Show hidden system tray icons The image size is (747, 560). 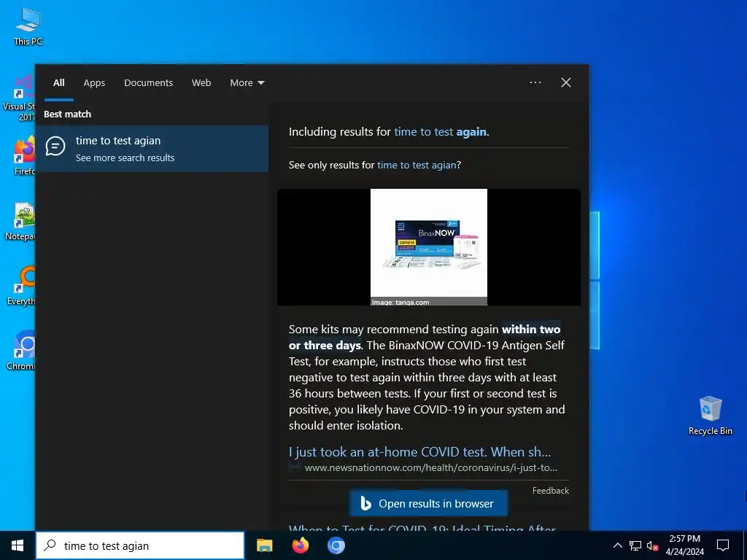[x=617, y=545]
